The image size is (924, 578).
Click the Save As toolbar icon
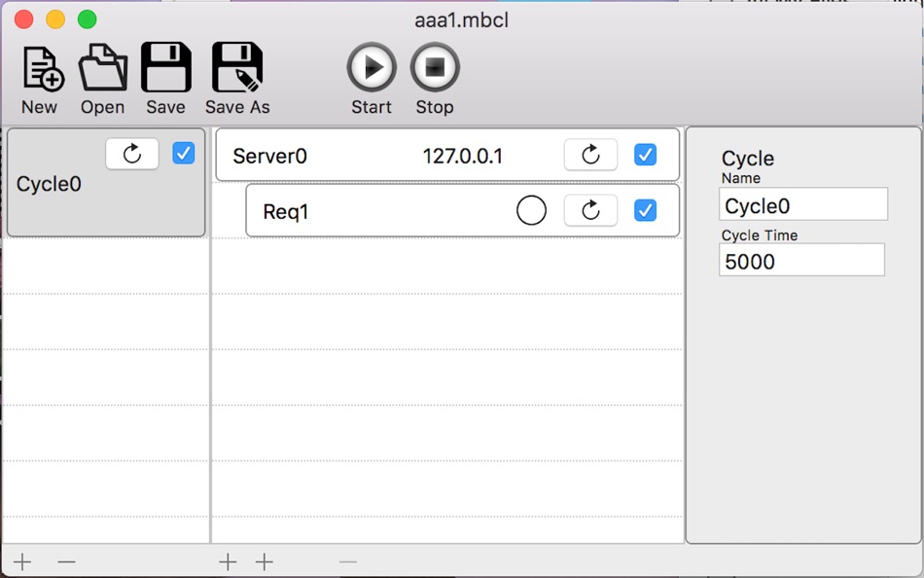click(x=237, y=66)
